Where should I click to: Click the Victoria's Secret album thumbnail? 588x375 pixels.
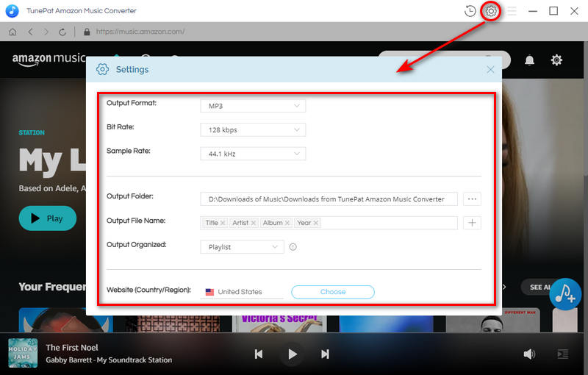click(x=279, y=324)
